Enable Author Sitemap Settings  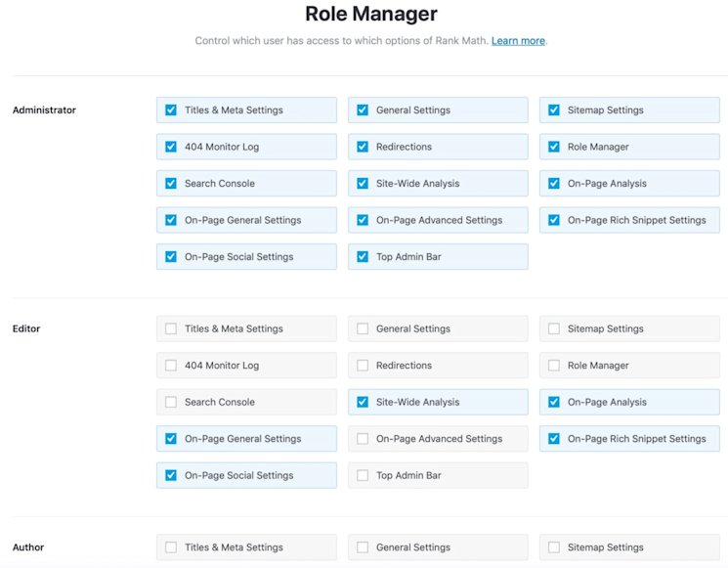pyautogui.click(x=554, y=547)
